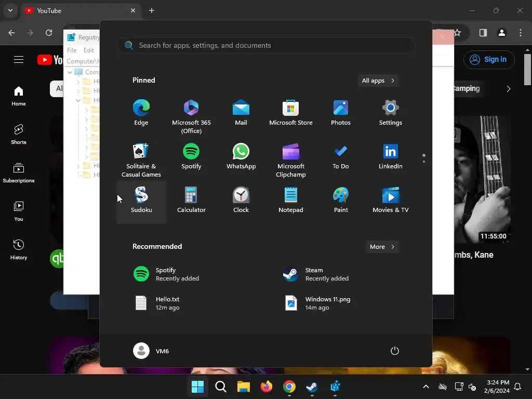The width and height of the screenshot is (532, 399).
Task: Click the Windows Start button on taskbar
Action: [197, 387]
